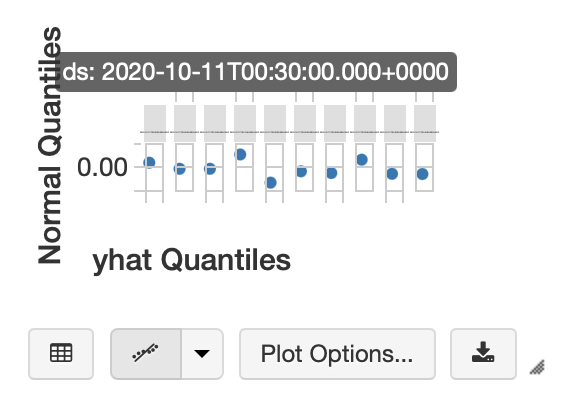Click the lowest blue dot in fifth panel

tap(271, 182)
